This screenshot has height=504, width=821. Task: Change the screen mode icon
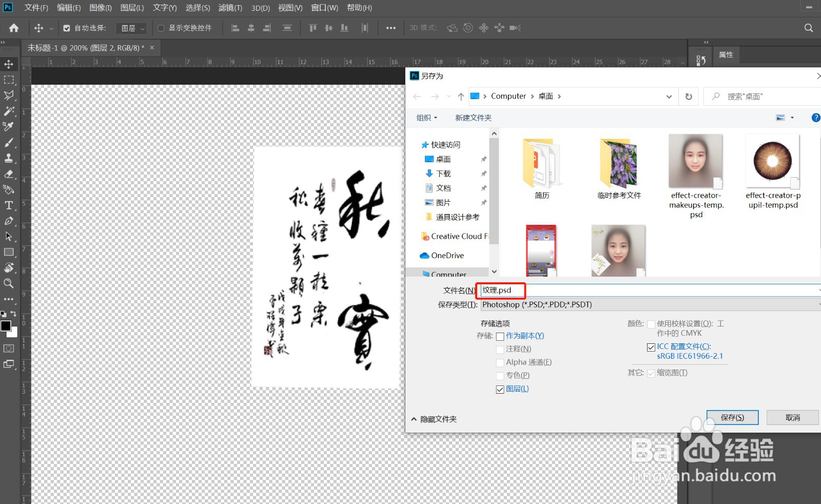pos(9,364)
